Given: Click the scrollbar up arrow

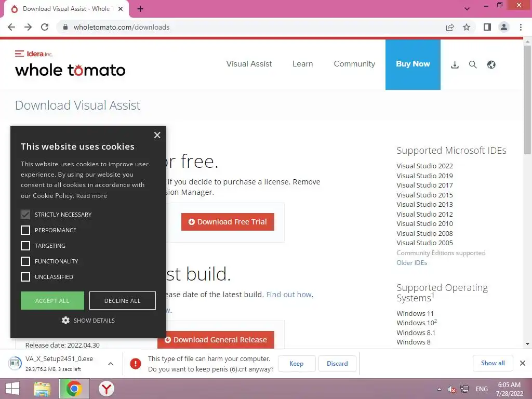Looking at the screenshot, I should (x=527, y=42).
